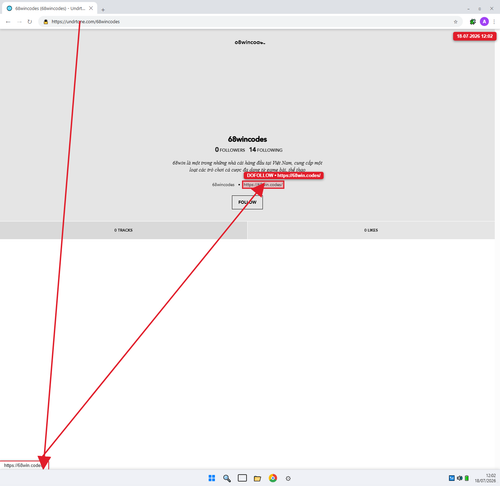Open the taskbar clock showing 12:02
500x486 pixels.
(485, 478)
